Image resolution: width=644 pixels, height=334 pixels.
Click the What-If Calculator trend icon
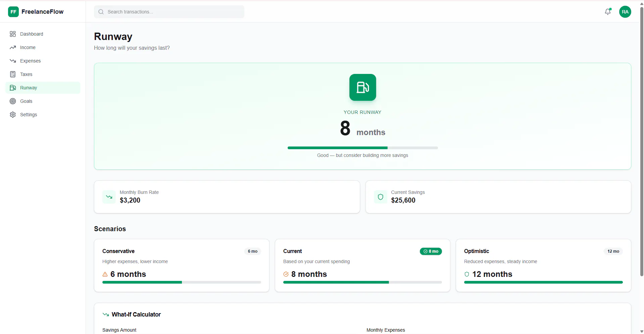click(106, 315)
